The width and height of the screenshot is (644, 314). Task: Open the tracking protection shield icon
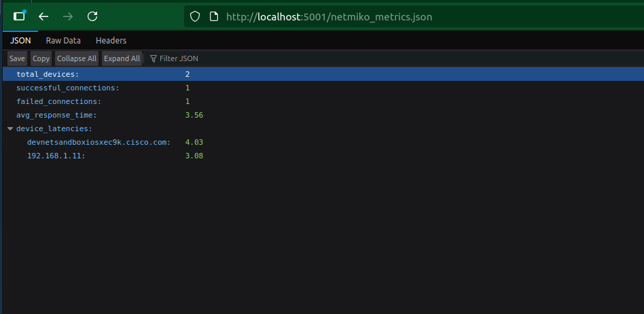tap(194, 16)
